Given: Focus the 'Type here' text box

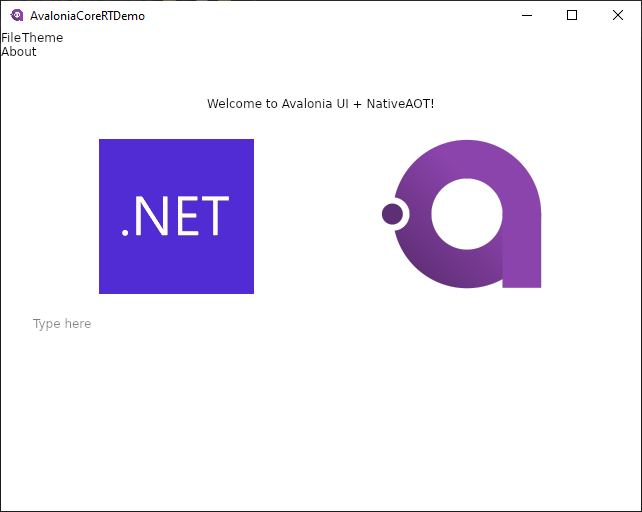Looking at the screenshot, I should point(321,324).
